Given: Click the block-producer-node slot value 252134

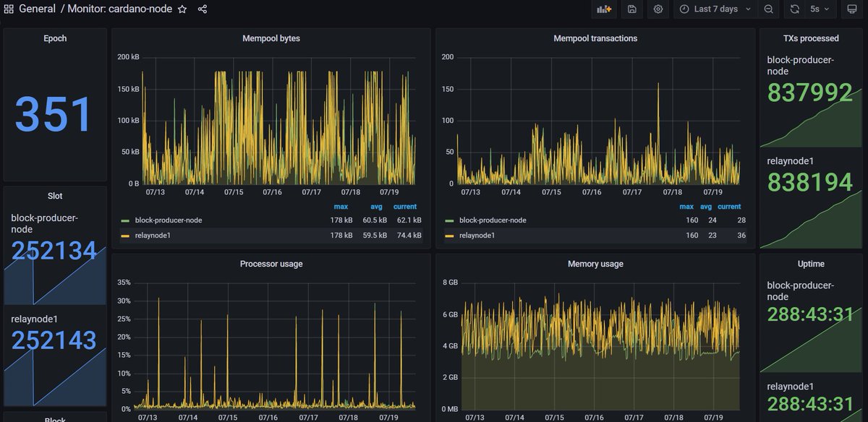Looking at the screenshot, I should 54,251.
